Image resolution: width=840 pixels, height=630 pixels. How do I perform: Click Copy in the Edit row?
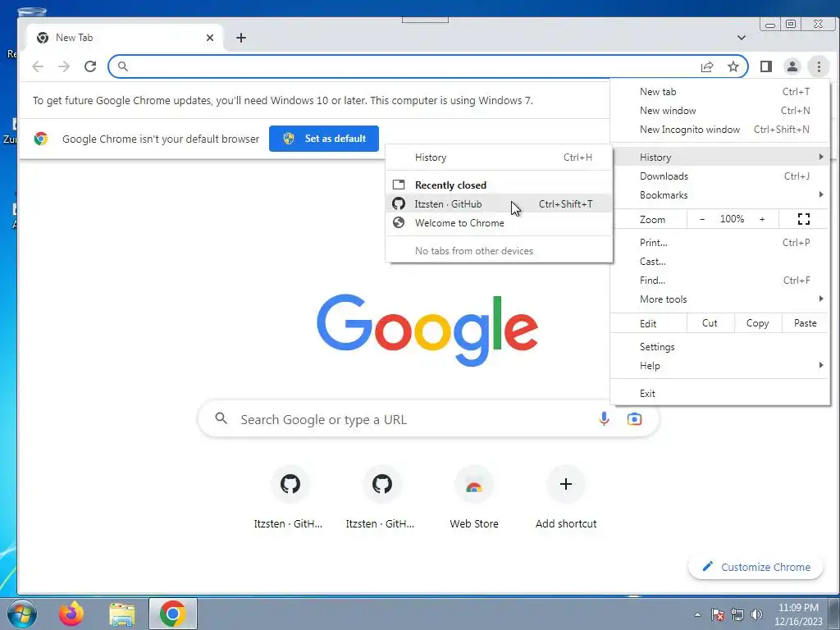[x=757, y=323]
